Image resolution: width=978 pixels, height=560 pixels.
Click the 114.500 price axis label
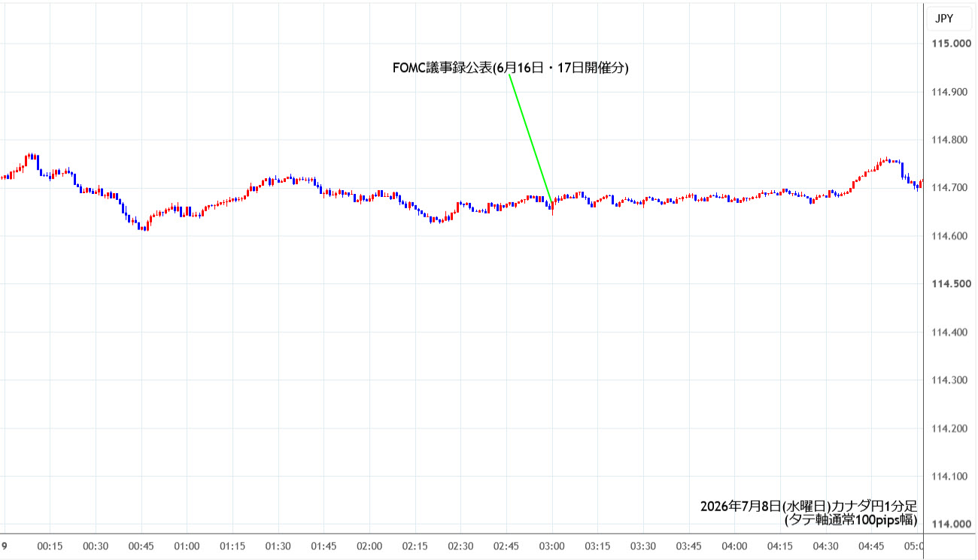pos(951,284)
